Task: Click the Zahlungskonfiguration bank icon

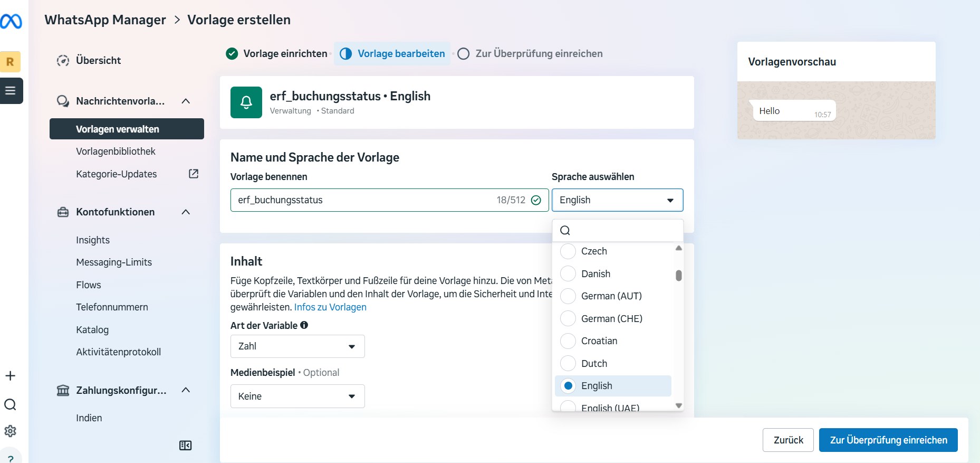Action: [63, 390]
